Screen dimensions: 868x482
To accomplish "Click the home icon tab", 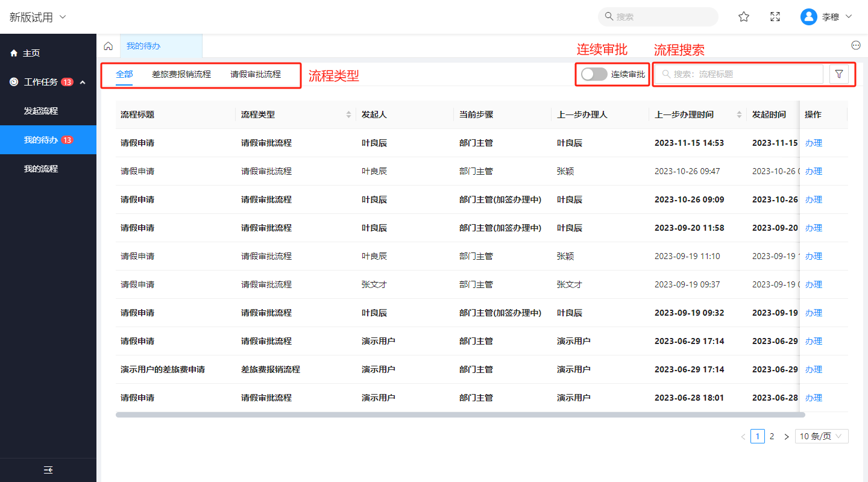I will [x=108, y=46].
